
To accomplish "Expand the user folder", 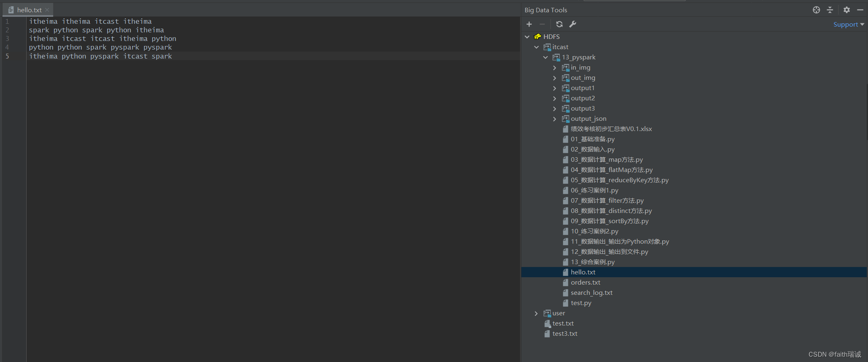I will (537, 313).
